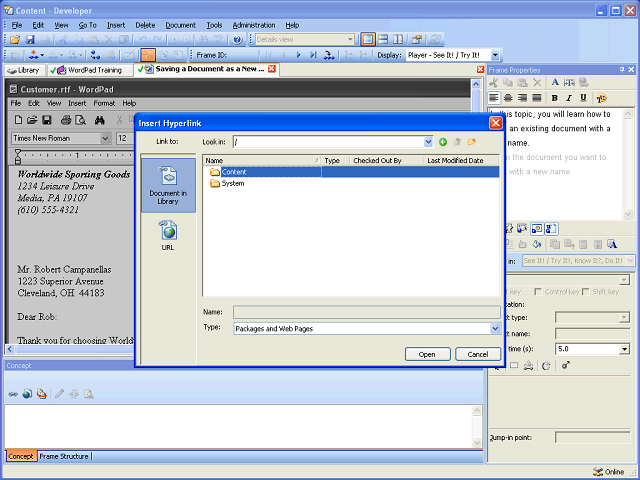Switch to Frame Structure tab

click(64, 456)
